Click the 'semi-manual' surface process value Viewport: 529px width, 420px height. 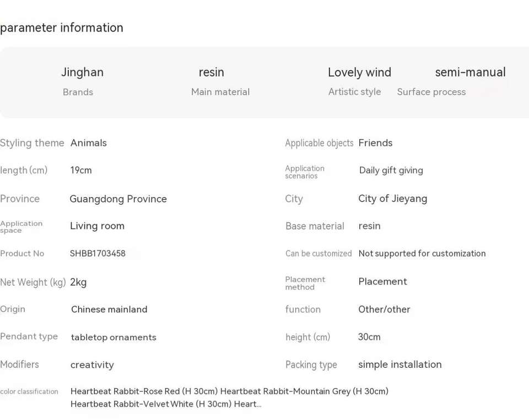[470, 72]
